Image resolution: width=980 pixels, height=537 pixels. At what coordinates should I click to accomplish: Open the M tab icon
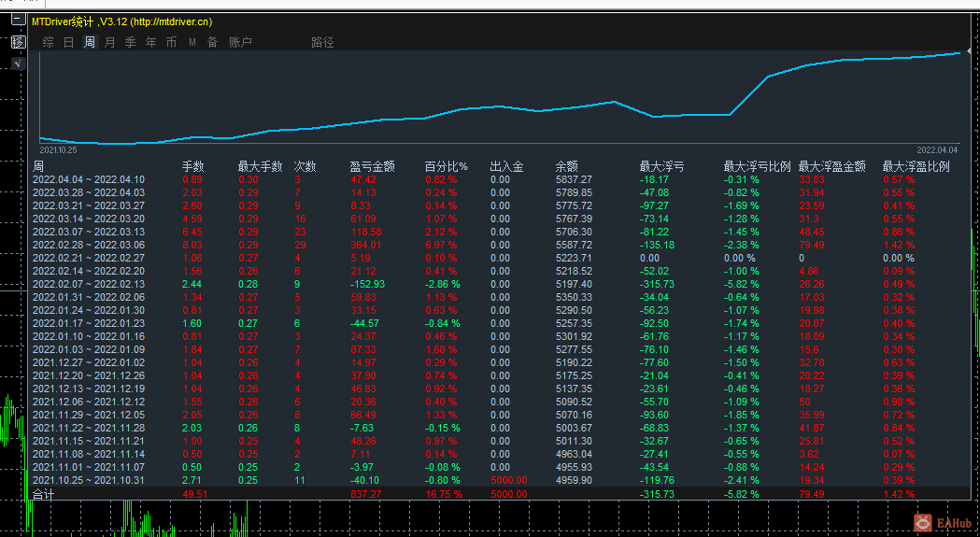coord(192,43)
